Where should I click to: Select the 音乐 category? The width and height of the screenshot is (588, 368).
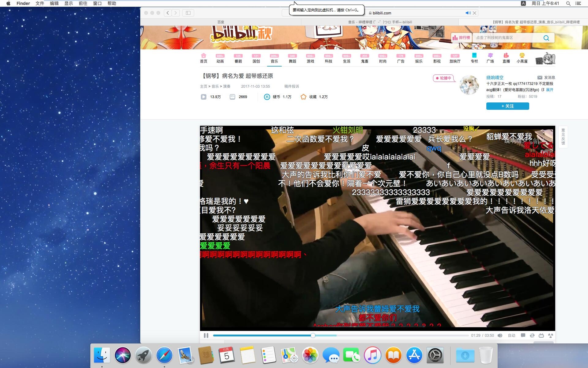pos(274,59)
